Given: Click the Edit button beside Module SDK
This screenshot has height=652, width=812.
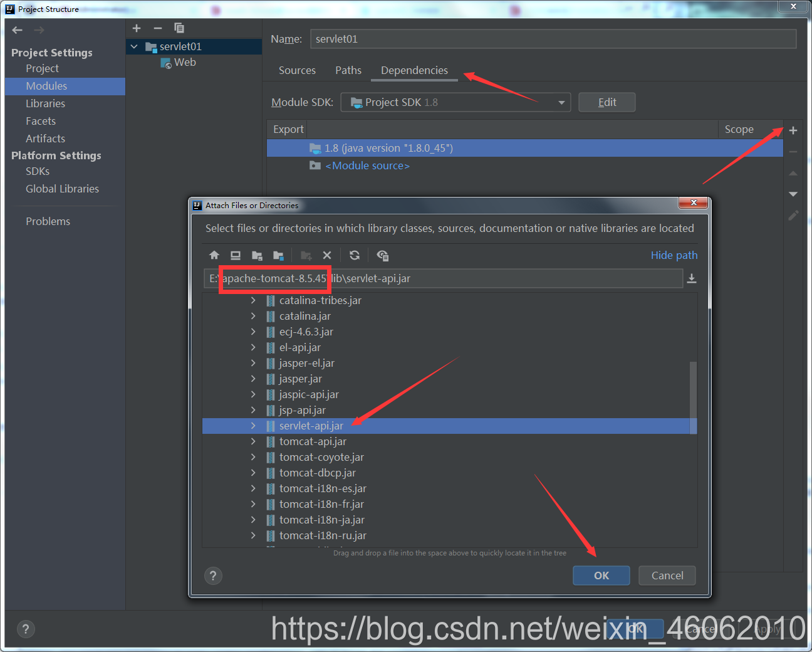Looking at the screenshot, I should point(607,102).
